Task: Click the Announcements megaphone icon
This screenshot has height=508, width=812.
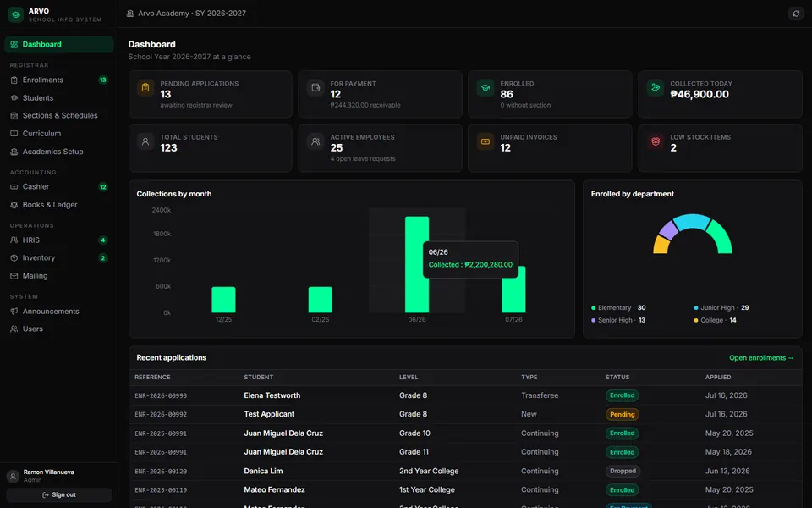Action: click(x=14, y=311)
